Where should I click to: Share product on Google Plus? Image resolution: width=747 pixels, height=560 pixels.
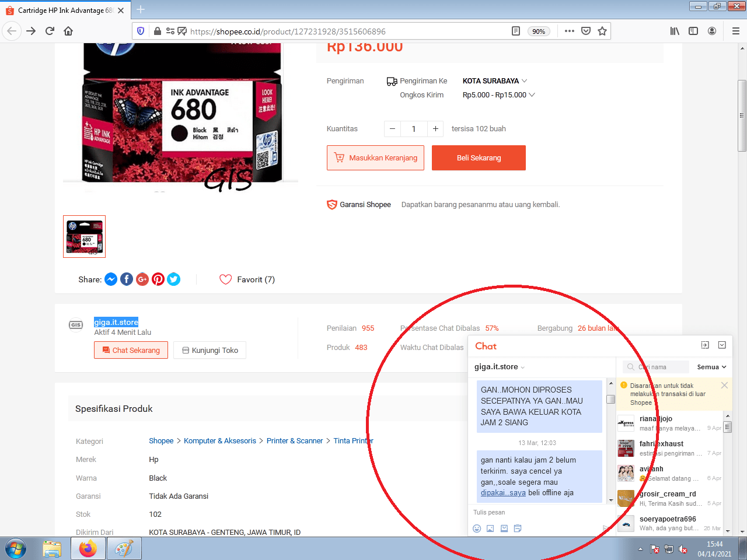tap(142, 279)
